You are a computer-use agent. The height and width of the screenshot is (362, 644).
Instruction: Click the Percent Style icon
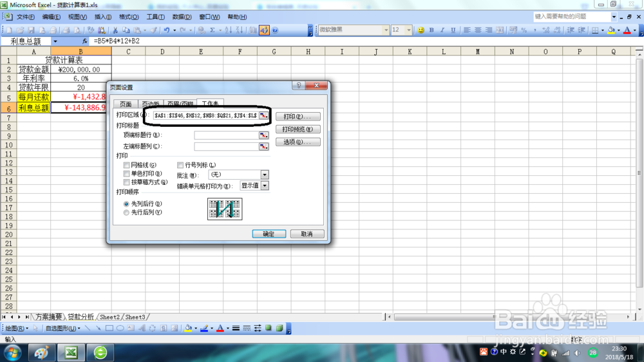(524, 30)
